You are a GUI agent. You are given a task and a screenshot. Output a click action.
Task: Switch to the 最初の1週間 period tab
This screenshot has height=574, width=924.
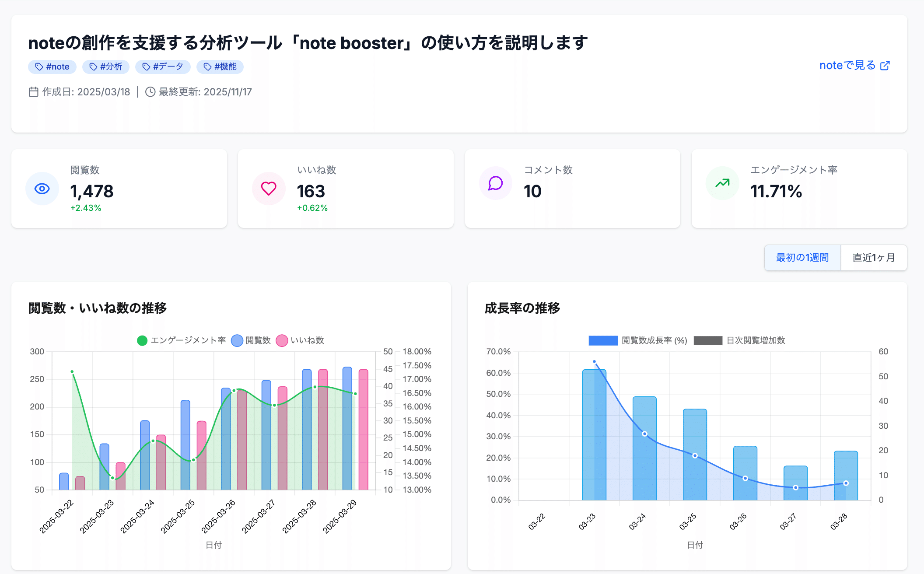[x=802, y=258]
